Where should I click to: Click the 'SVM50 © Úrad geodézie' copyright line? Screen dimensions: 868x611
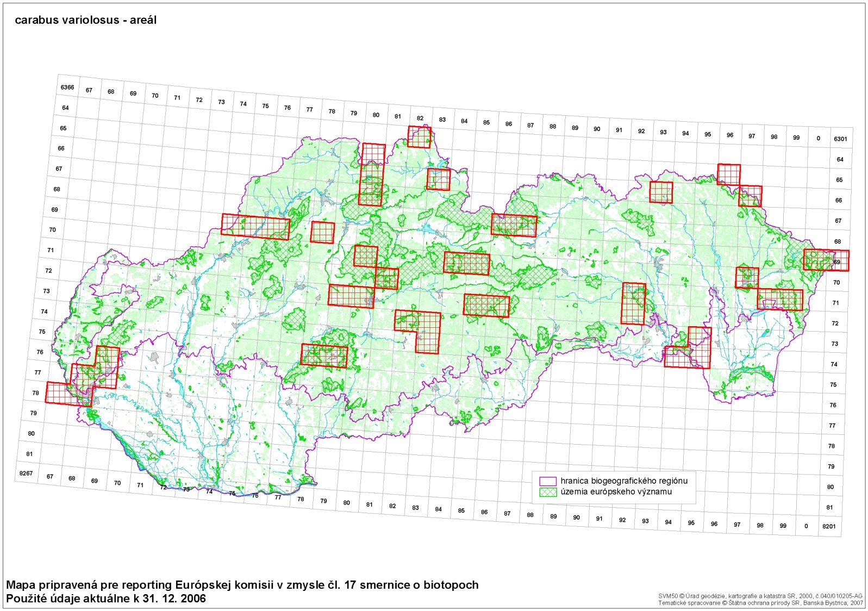tap(760, 596)
